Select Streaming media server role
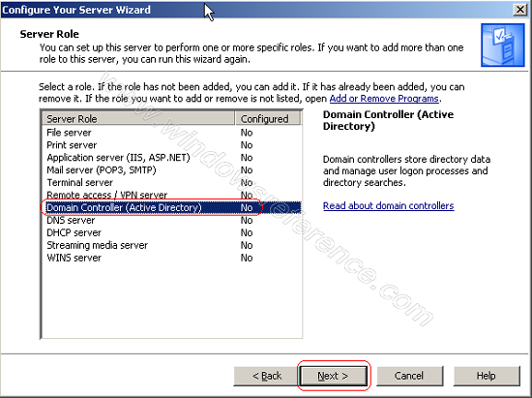Screen dimensions: 532x398 tap(171, 245)
